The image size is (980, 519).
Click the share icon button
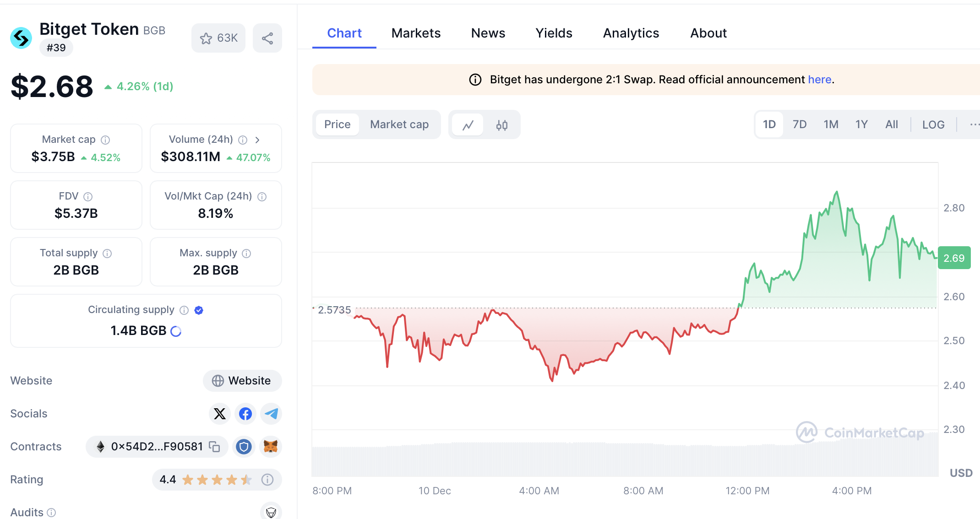point(267,38)
